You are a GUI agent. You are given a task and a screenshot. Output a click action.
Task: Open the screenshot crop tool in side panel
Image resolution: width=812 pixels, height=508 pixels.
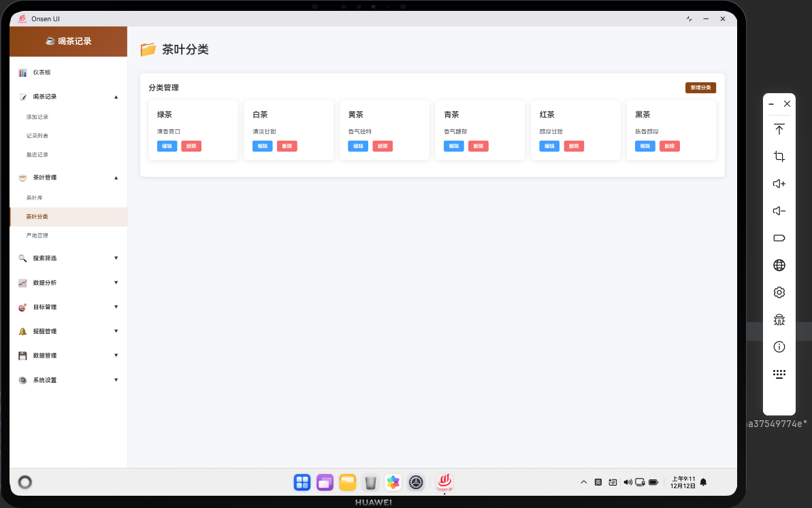779,156
